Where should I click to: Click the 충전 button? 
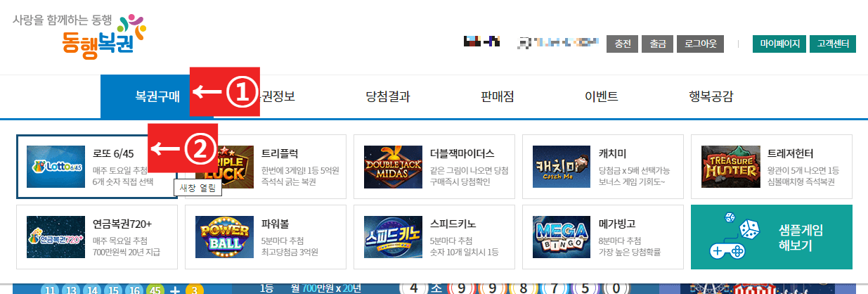click(622, 44)
